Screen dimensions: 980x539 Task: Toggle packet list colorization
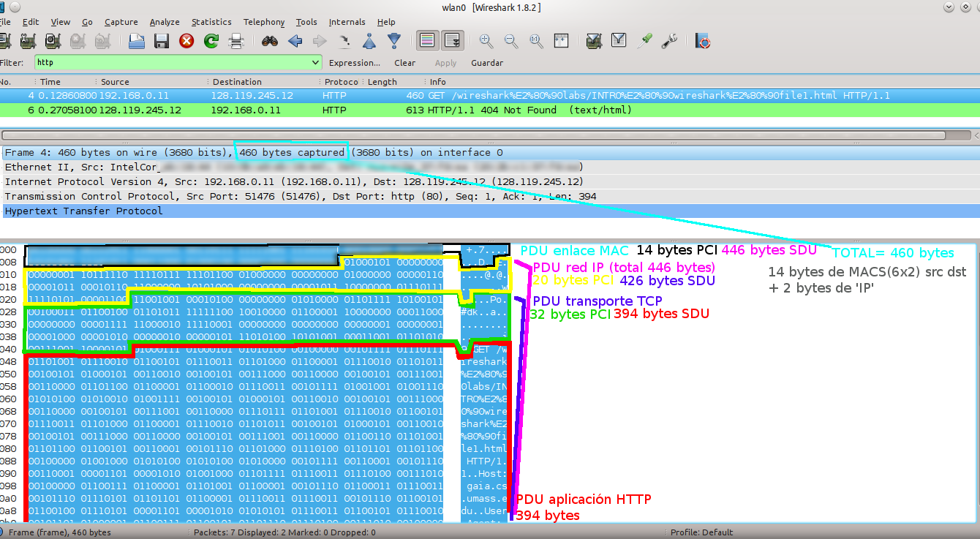pyautogui.click(x=428, y=41)
